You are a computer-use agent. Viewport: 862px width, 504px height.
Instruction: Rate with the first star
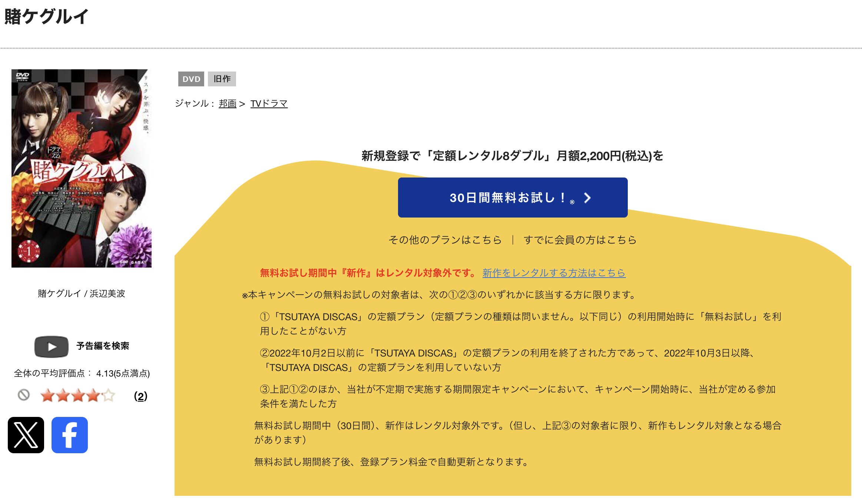point(48,395)
